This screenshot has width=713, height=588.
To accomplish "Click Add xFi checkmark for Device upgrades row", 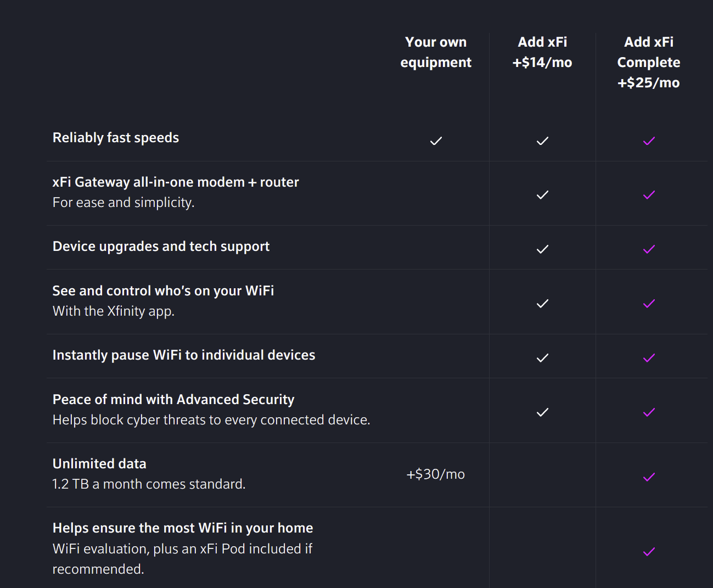I will pyautogui.click(x=542, y=249).
